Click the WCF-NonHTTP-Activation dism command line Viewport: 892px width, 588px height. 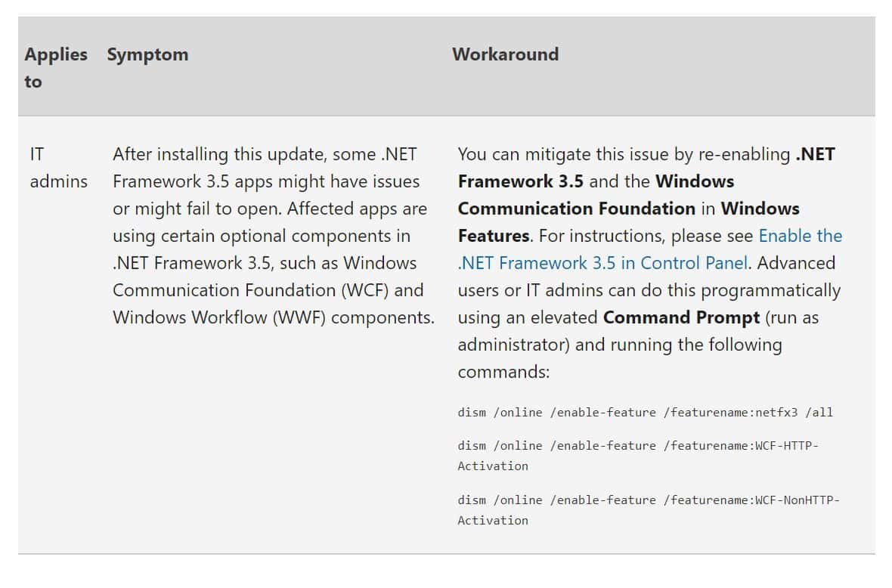tap(649, 510)
